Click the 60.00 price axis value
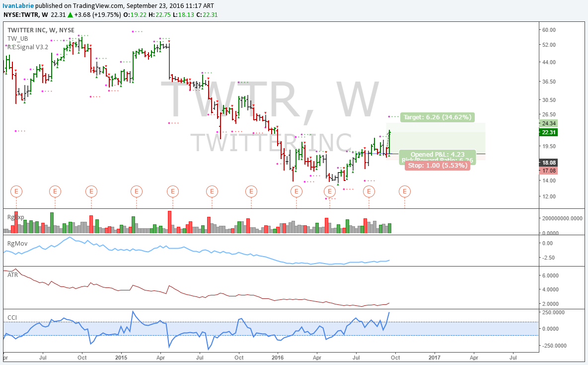588x365 pixels. [549, 30]
